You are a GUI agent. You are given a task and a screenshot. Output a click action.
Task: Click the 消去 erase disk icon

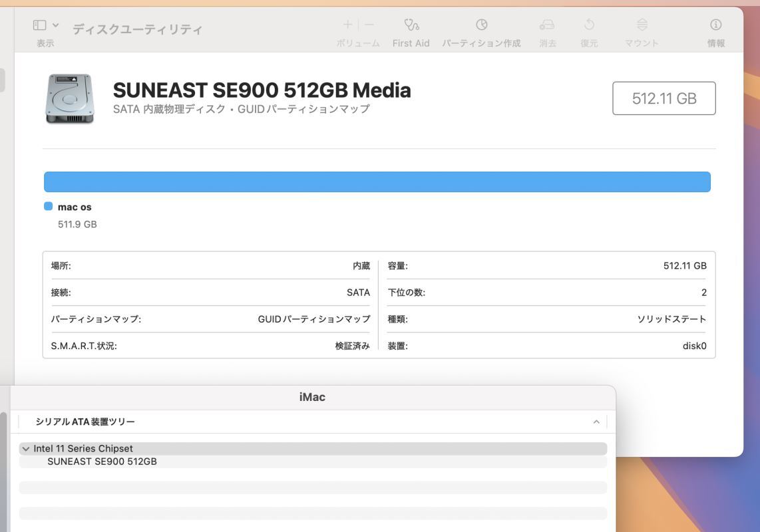point(547,25)
